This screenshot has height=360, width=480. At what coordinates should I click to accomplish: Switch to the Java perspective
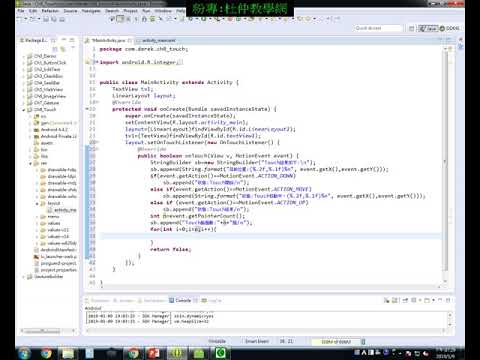click(x=428, y=28)
